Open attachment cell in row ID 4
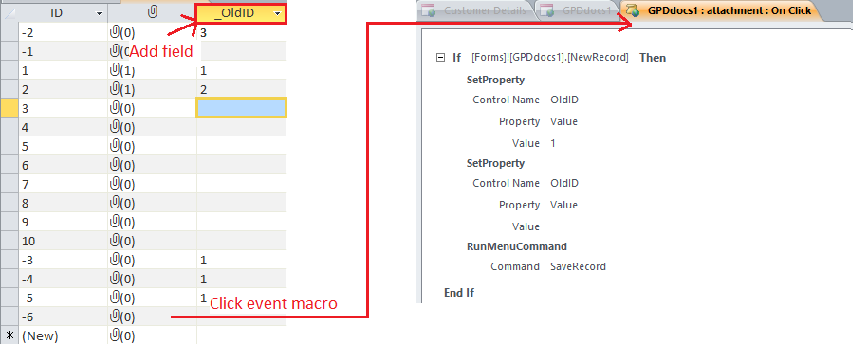Image resolution: width=868 pixels, height=344 pixels. pyautogui.click(x=152, y=127)
